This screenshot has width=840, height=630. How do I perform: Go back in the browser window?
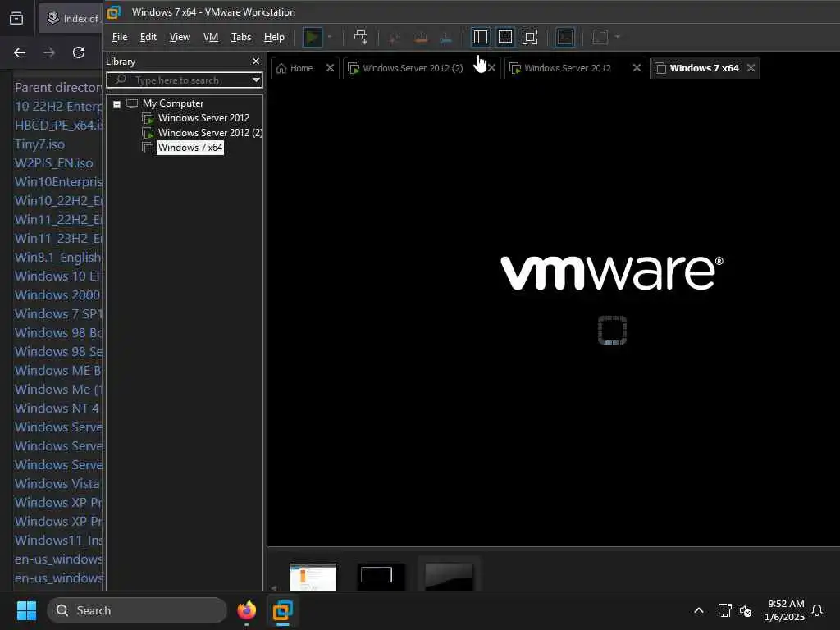pyautogui.click(x=20, y=52)
